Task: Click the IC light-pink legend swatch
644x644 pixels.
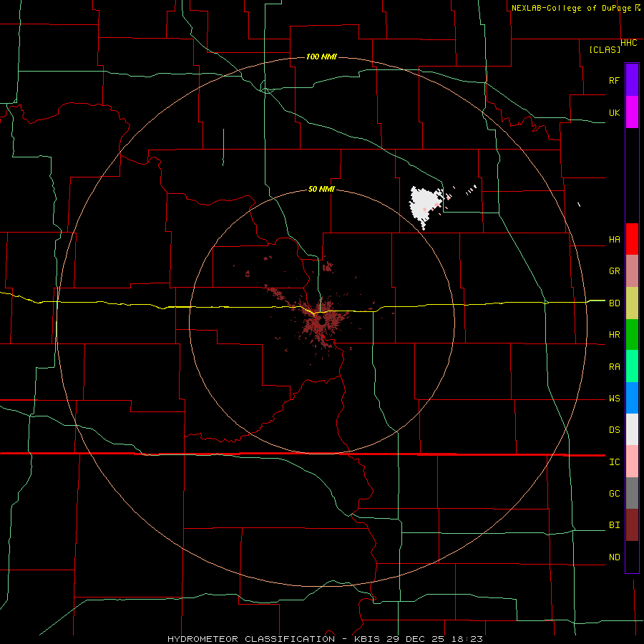Action: click(632, 462)
